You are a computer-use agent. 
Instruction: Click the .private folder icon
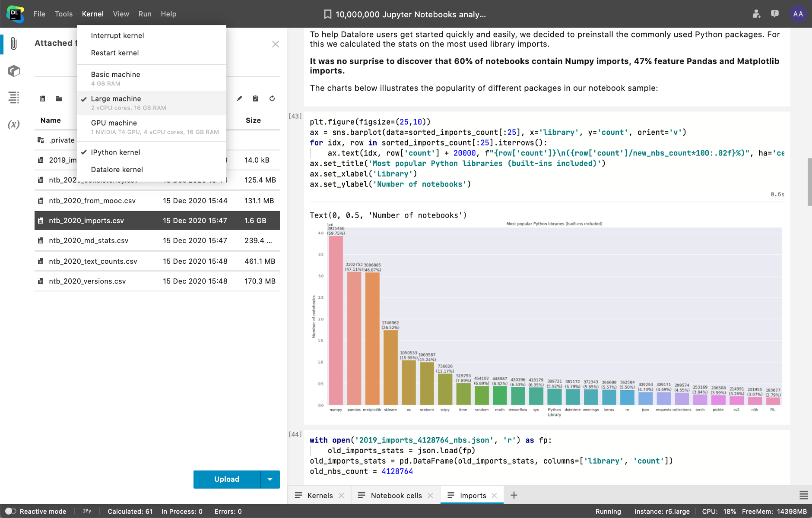click(x=41, y=140)
